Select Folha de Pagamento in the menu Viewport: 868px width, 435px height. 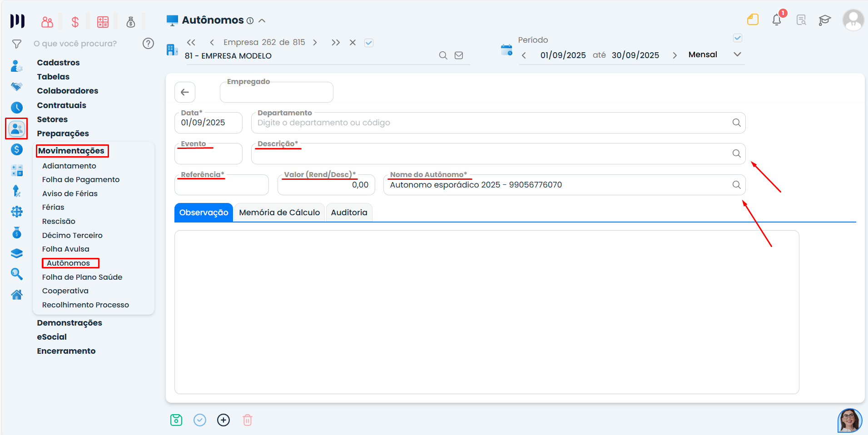(81, 180)
